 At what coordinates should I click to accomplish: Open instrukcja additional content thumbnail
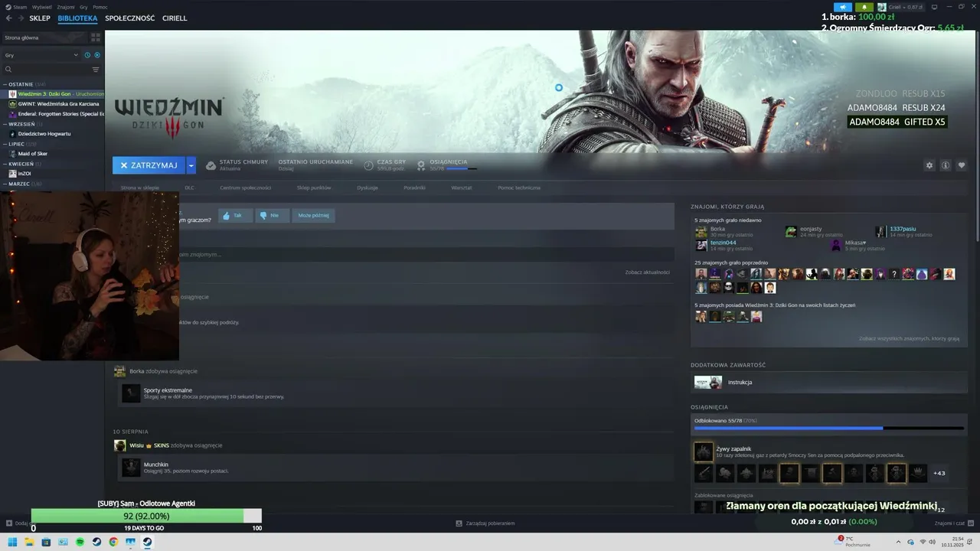click(708, 382)
